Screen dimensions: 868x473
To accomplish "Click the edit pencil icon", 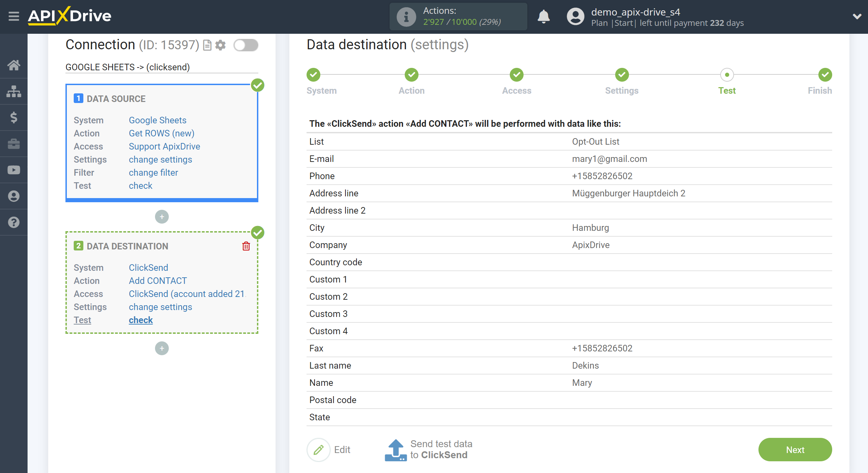I will tap(319, 450).
